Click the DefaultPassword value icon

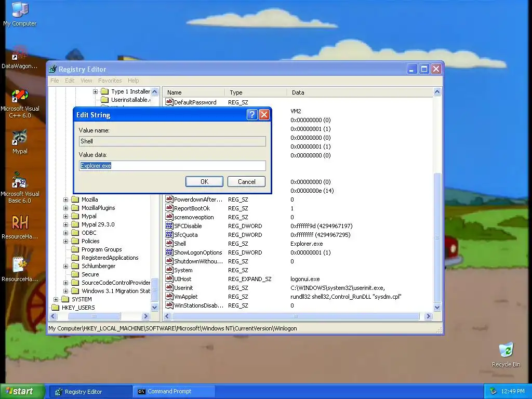(x=169, y=102)
